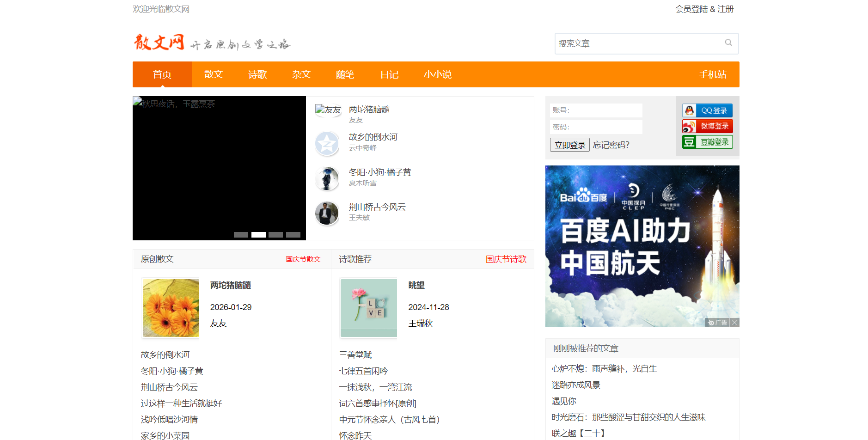The height and width of the screenshot is (440, 868).
Task: Select the 豆瓣登录 login icon
Action: point(707,142)
